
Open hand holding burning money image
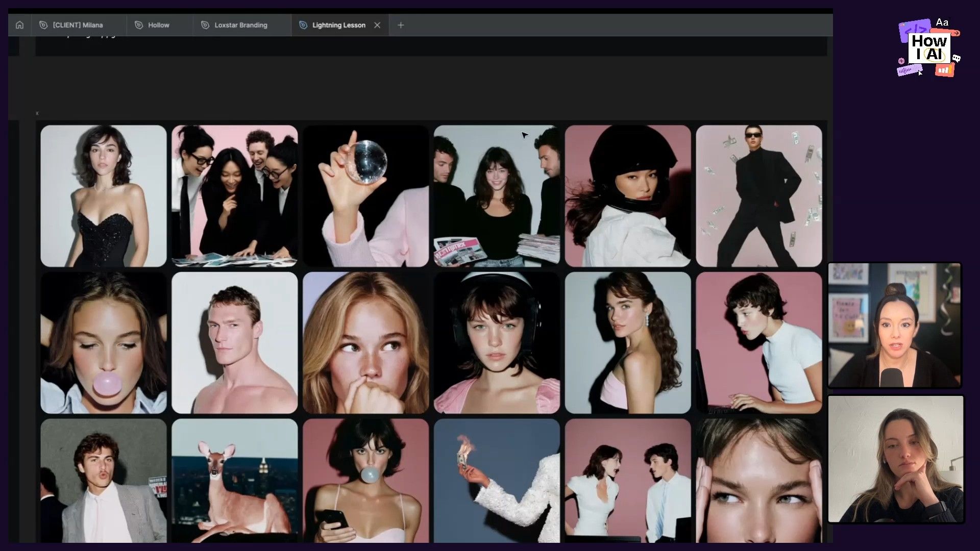coord(497,481)
